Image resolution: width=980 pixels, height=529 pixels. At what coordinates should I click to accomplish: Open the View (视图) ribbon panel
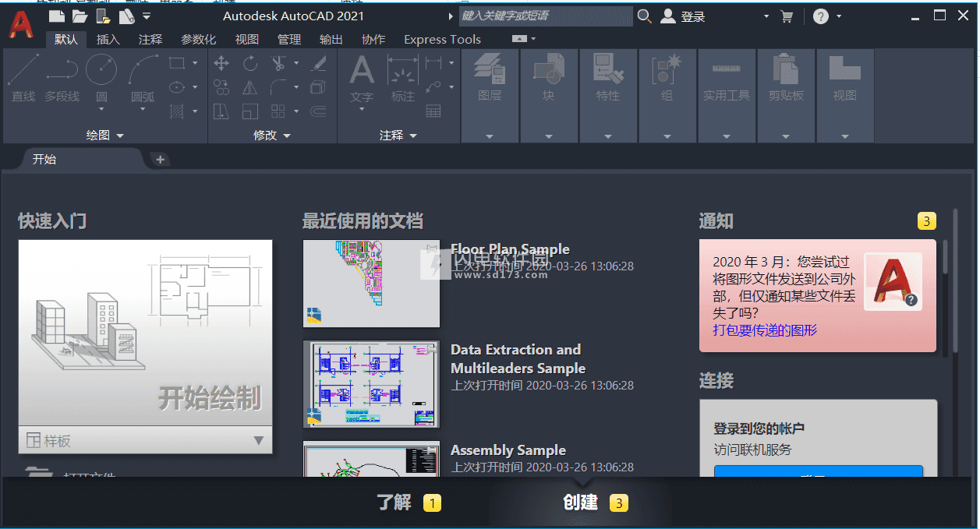pyautogui.click(x=845, y=96)
